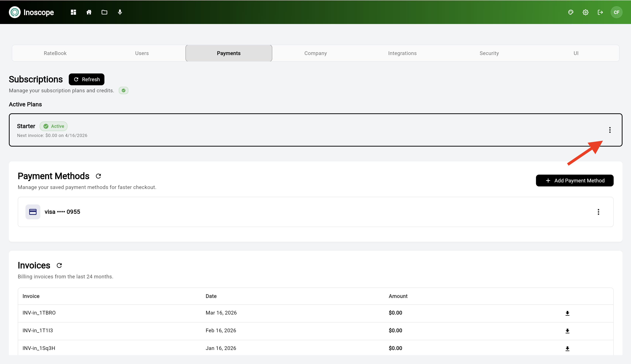The width and height of the screenshot is (631, 364).
Task: Open the theme palette picker
Action: [x=571, y=12]
